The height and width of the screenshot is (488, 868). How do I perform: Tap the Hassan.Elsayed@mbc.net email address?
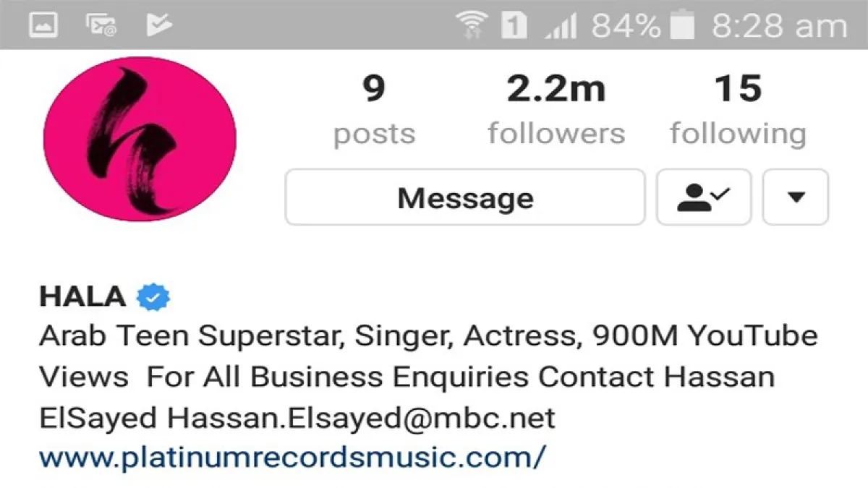click(362, 417)
